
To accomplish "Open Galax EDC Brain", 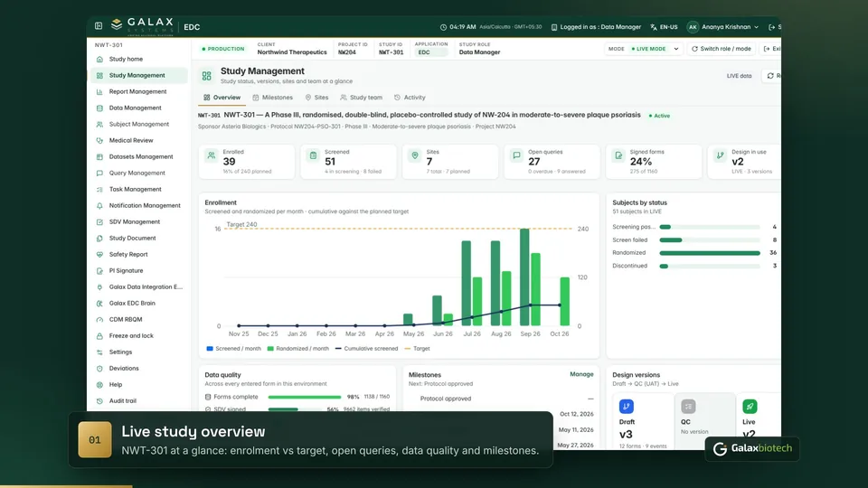I will pyautogui.click(x=139, y=304).
